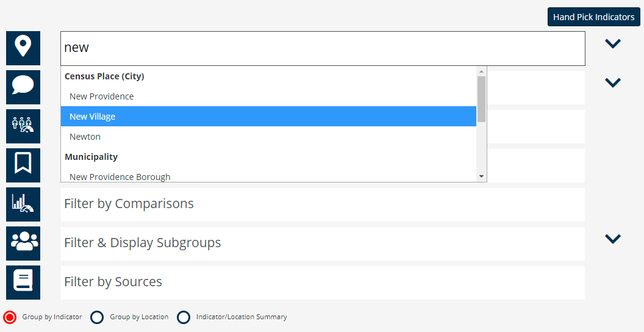
Task: Click the bar chart comparisons icon
Action: [23, 204]
